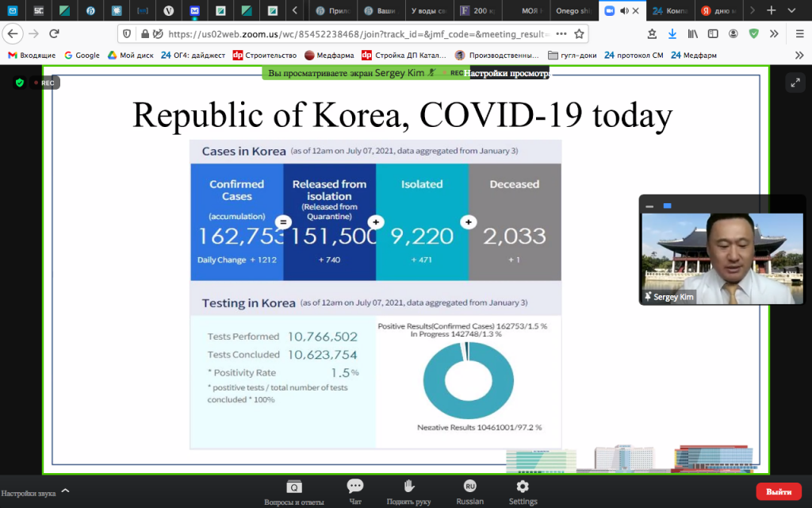812x508 pixels.
Task: Click the green Zoom meeting security shield
Action: tap(20, 83)
